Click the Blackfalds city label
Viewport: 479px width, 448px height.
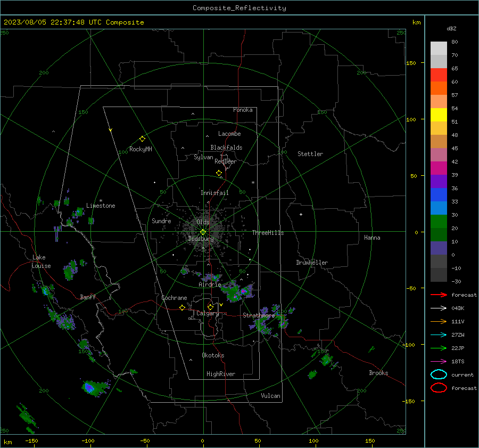226,148
